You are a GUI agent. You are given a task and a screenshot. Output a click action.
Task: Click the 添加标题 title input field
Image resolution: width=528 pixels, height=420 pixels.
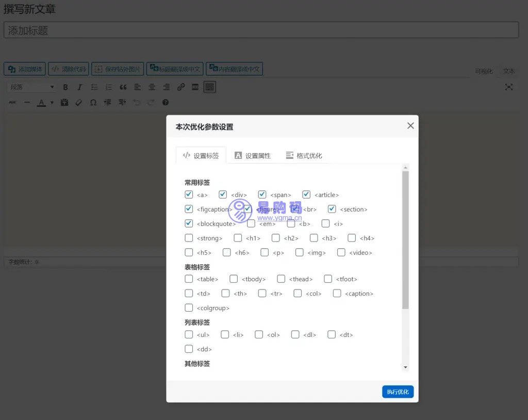pyautogui.click(x=261, y=30)
